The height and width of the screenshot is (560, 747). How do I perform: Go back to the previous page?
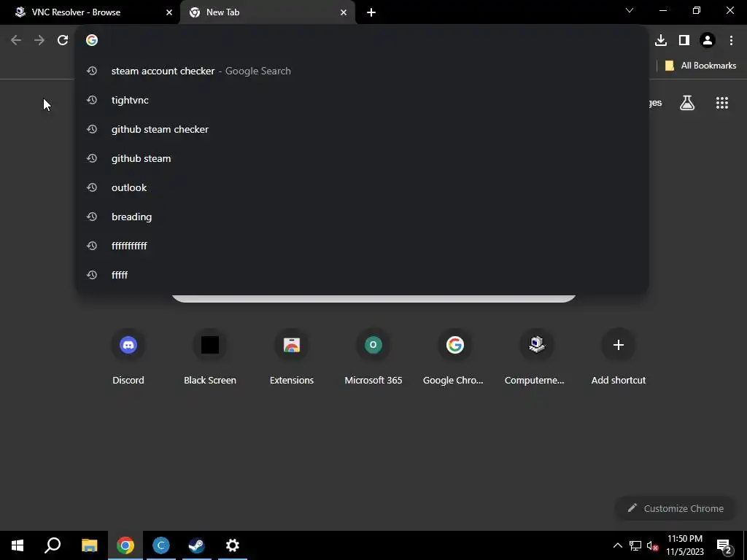[16, 40]
